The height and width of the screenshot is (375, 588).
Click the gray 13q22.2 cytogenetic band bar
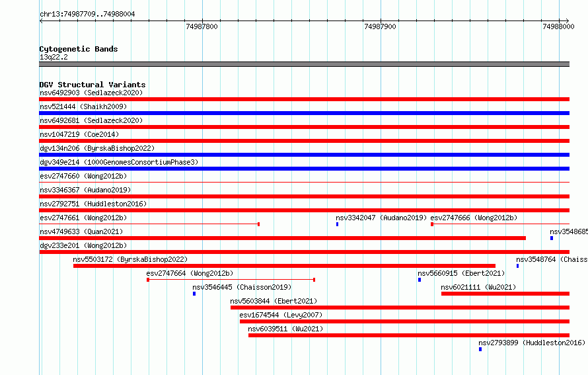(x=304, y=64)
